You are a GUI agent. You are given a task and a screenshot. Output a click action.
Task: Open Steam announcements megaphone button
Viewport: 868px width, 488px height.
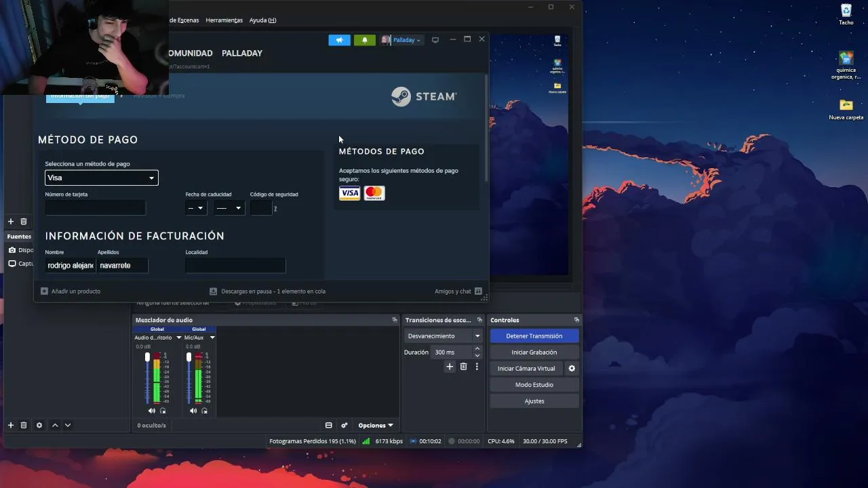(x=340, y=40)
